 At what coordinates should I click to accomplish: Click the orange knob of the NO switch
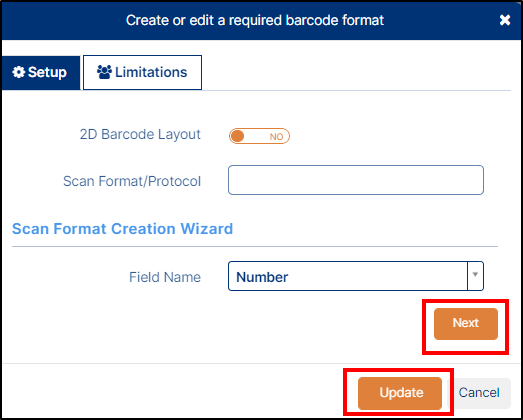(x=238, y=136)
